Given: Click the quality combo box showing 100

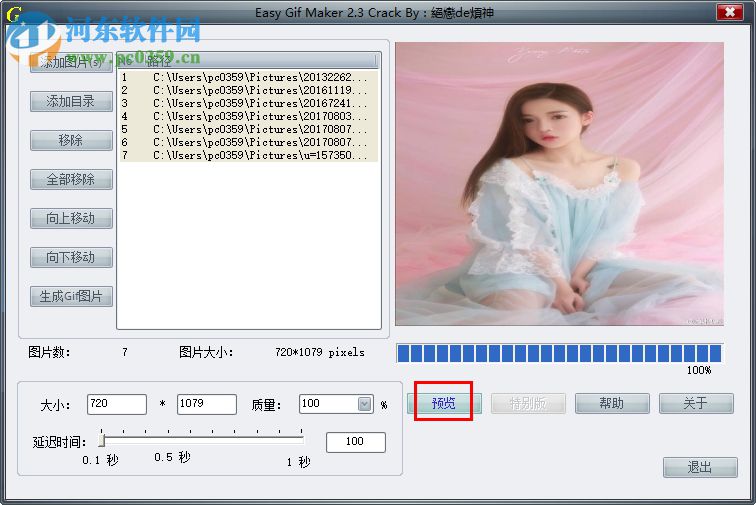Looking at the screenshot, I should pyautogui.click(x=336, y=404).
